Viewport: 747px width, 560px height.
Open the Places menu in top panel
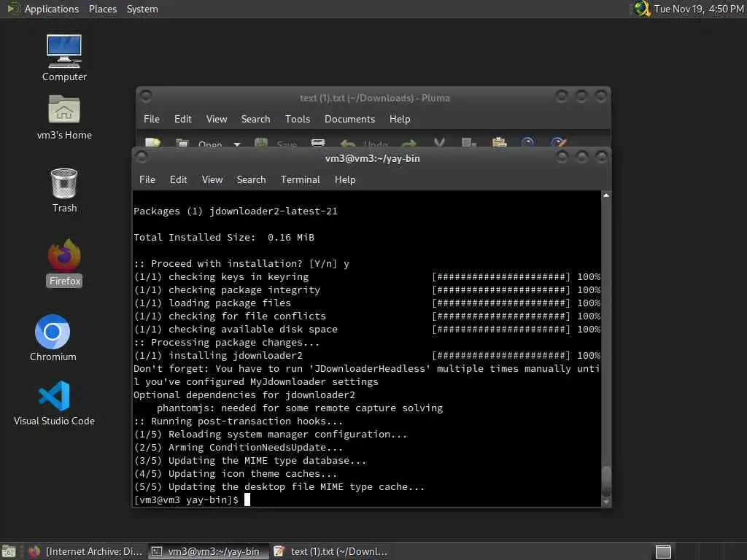coord(102,9)
